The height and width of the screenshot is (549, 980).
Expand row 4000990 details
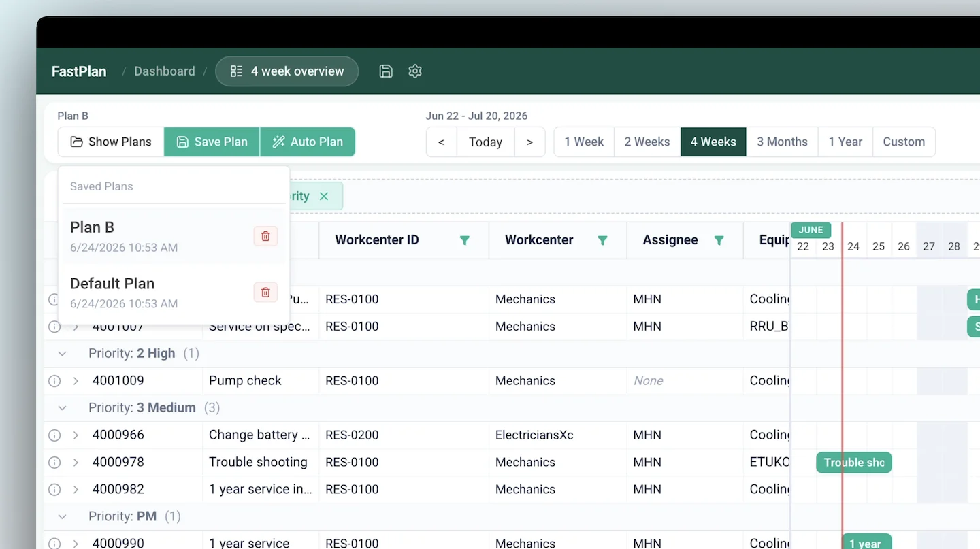point(76,544)
